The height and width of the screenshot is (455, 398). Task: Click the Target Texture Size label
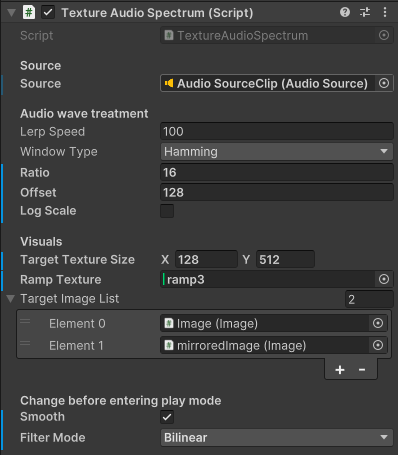point(77,259)
